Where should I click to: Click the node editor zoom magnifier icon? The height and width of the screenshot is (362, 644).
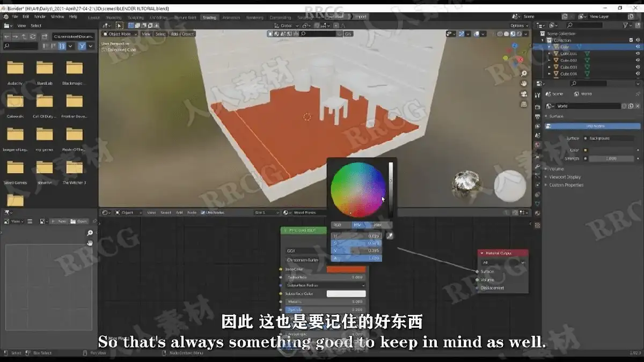tap(90, 233)
